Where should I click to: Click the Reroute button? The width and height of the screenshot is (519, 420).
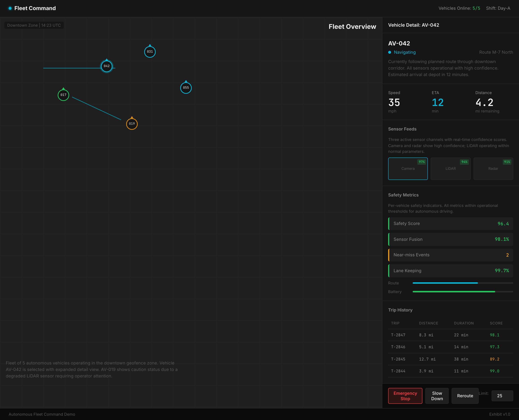click(x=465, y=396)
